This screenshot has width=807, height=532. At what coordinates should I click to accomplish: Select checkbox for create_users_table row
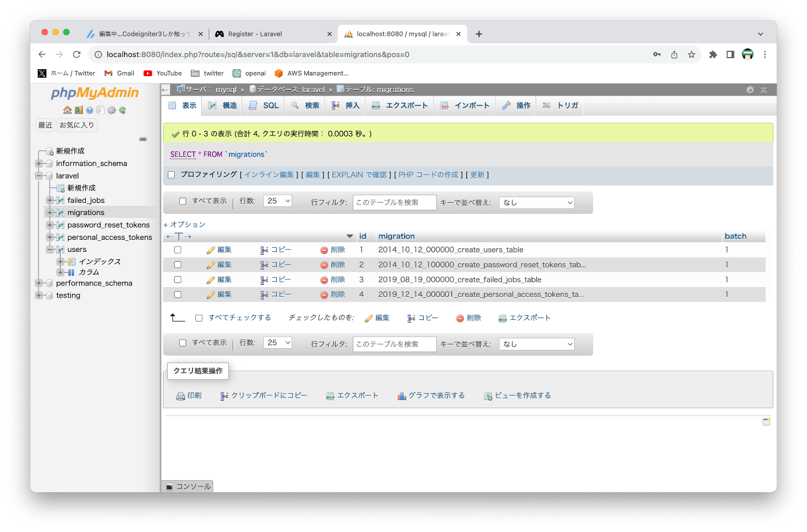click(178, 250)
